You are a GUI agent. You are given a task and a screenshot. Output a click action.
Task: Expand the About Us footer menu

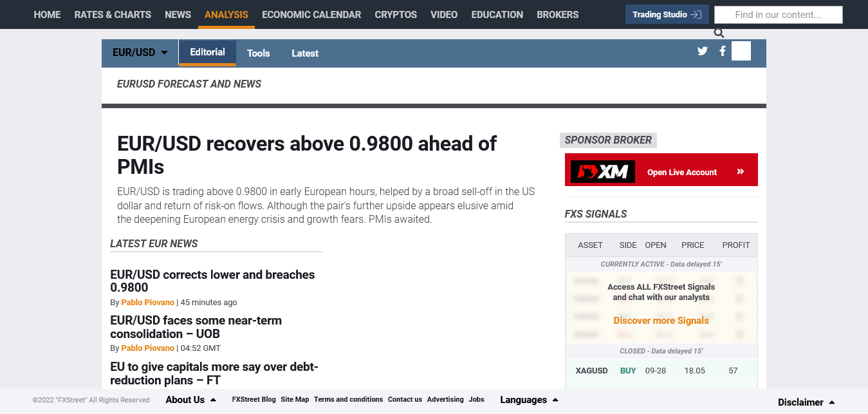coord(190,400)
